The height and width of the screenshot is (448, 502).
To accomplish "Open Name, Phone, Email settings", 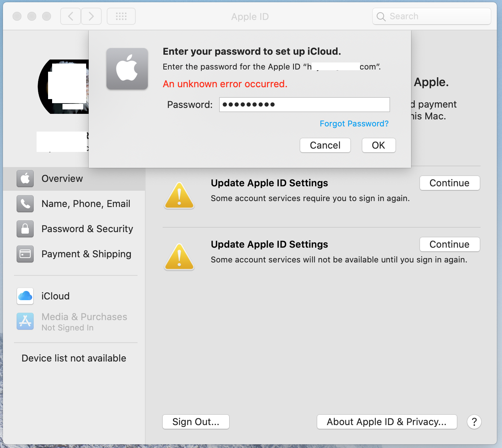I will coord(86,204).
